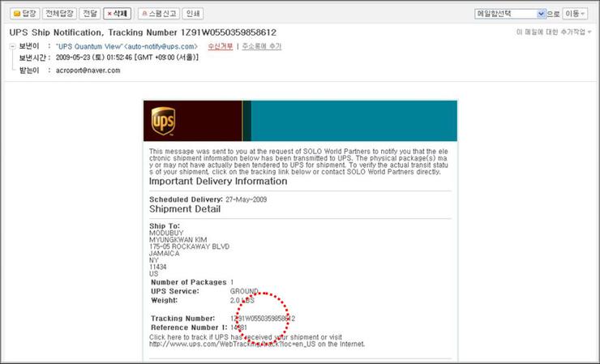Open 이 메일에 대한 추가작업 menu
This screenshot has width=600, height=364.
point(554,32)
